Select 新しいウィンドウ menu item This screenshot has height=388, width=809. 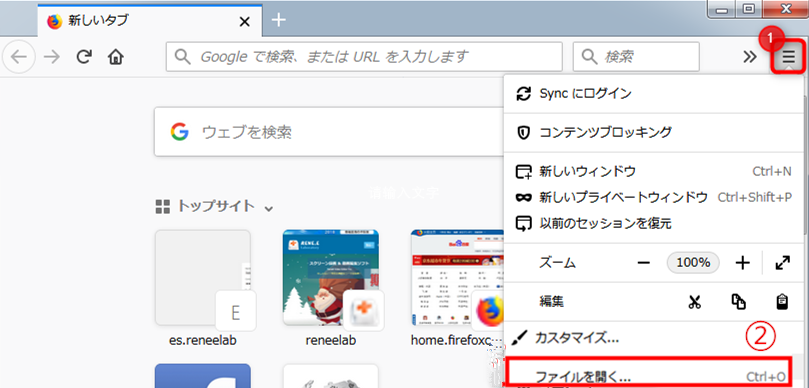pyautogui.click(x=653, y=171)
